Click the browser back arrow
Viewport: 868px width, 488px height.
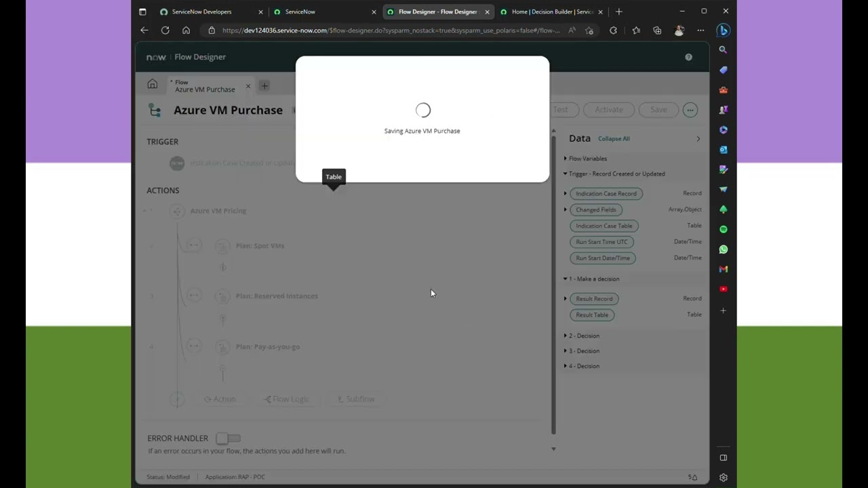(144, 30)
